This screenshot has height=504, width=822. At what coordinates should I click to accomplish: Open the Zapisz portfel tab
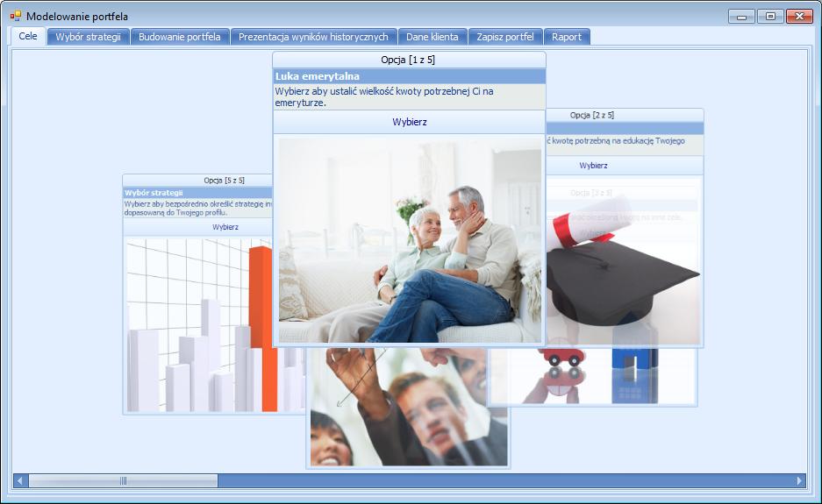[x=504, y=37]
